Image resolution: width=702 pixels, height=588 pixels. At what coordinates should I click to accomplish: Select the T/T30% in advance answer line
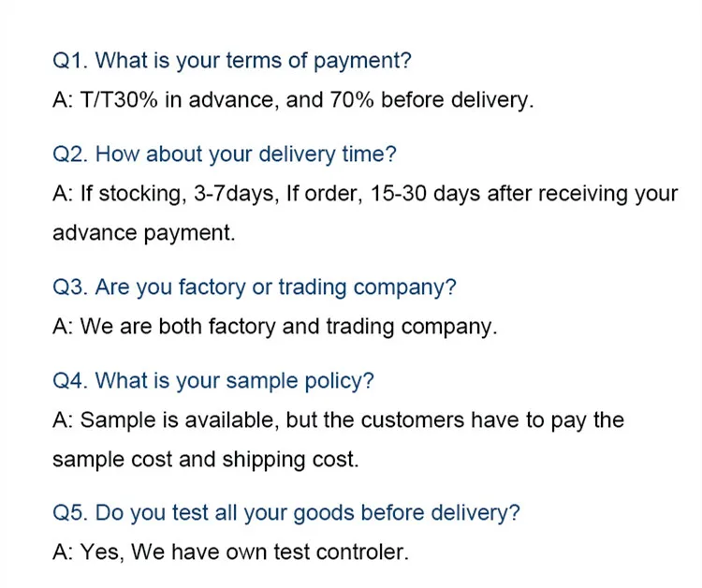293,100
